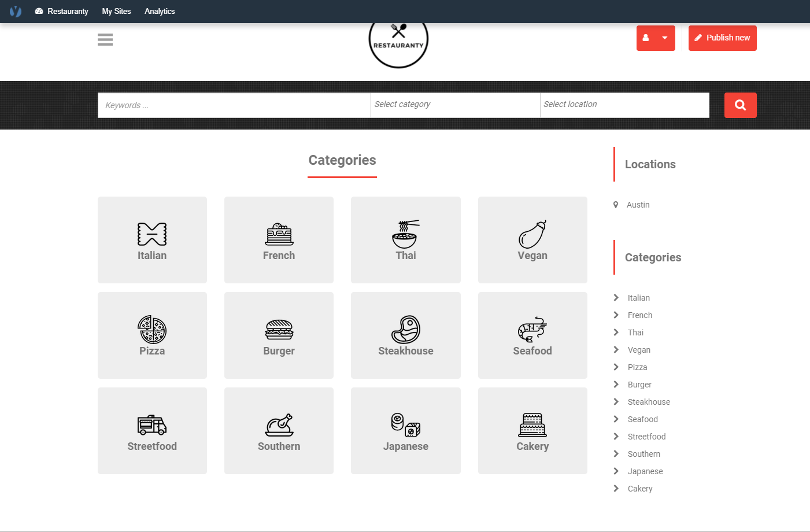
Task: Open Analytics in admin bar
Action: (x=160, y=11)
